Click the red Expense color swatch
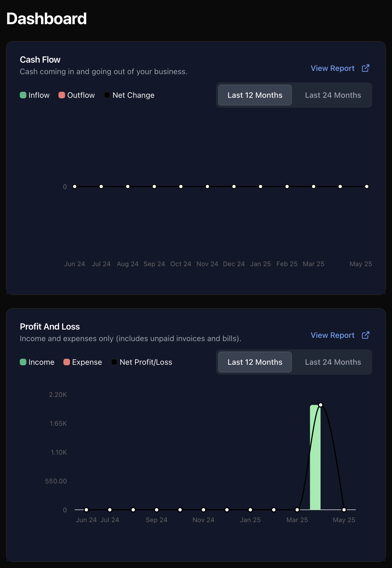The image size is (392, 568). [x=67, y=362]
